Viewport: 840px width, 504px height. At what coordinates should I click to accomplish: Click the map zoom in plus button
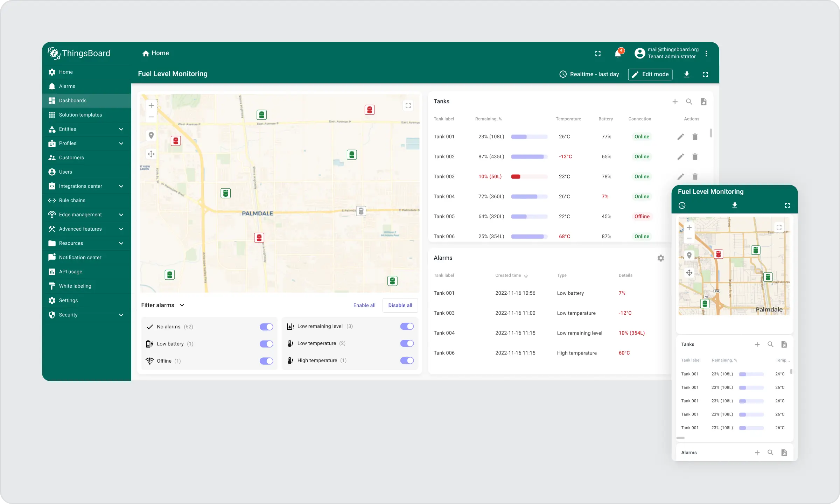point(151,105)
